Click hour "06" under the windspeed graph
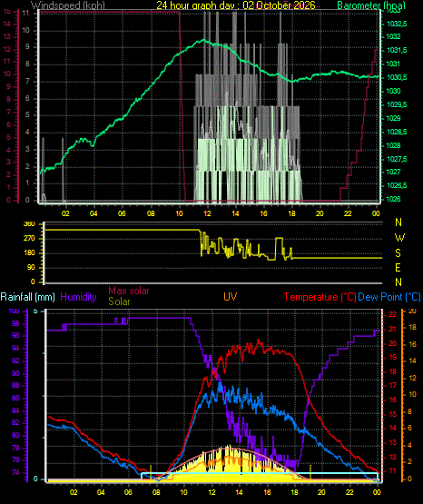The height and width of the screenshot is (504, 423). pos(122,213)
